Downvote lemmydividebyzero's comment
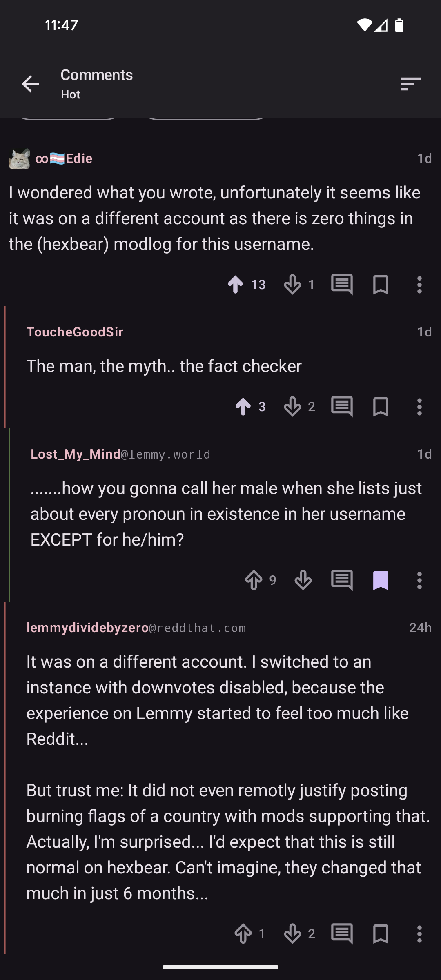 click(x=292, y=933)
